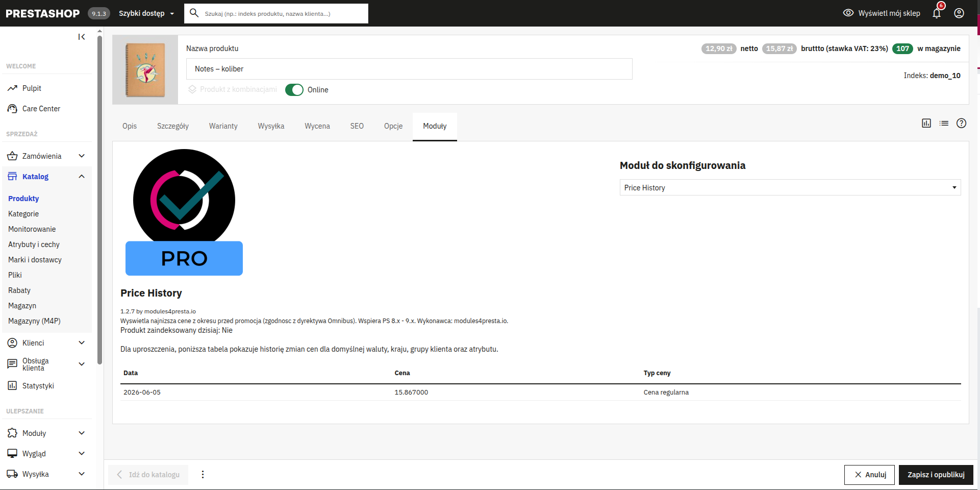Open the notifications bell icon
The width and height of the screenshot is (980, 490).
point(937,13)
